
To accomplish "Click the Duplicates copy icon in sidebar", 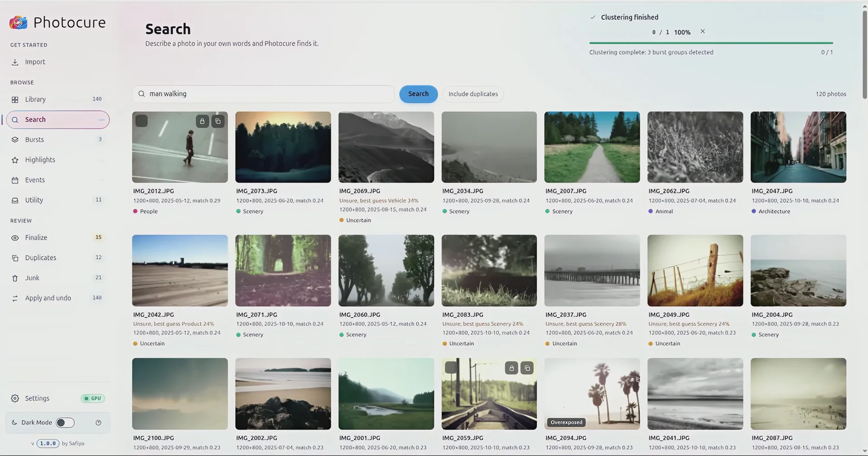I will [15, 258].
